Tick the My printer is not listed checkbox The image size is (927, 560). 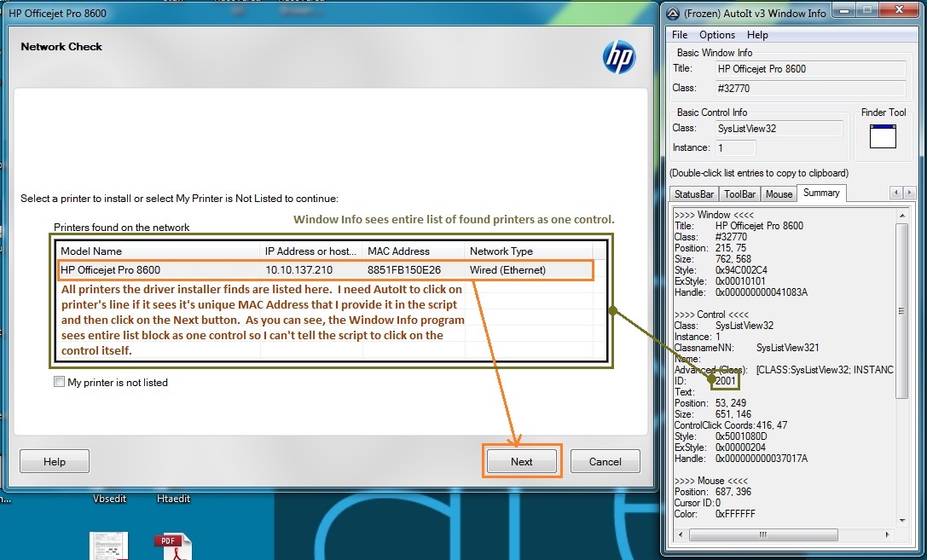pyautogui.click(x=59, y=382)
